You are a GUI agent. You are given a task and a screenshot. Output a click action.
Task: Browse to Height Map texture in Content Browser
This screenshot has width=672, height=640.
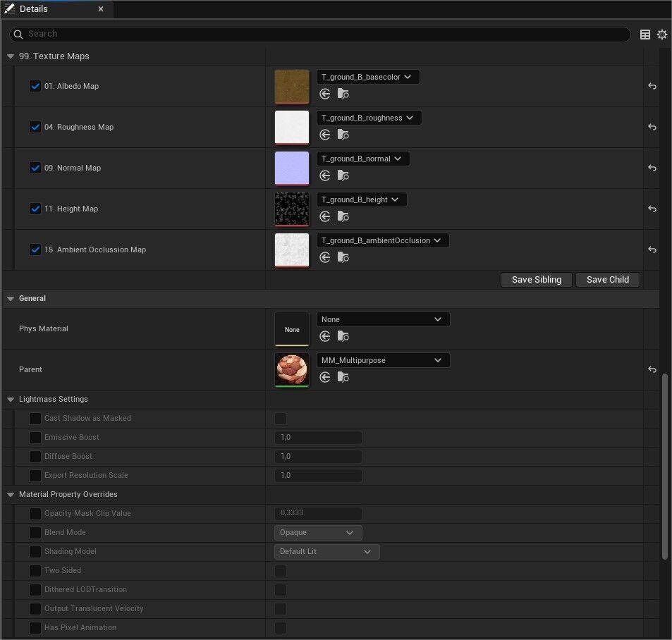[343, 216]
